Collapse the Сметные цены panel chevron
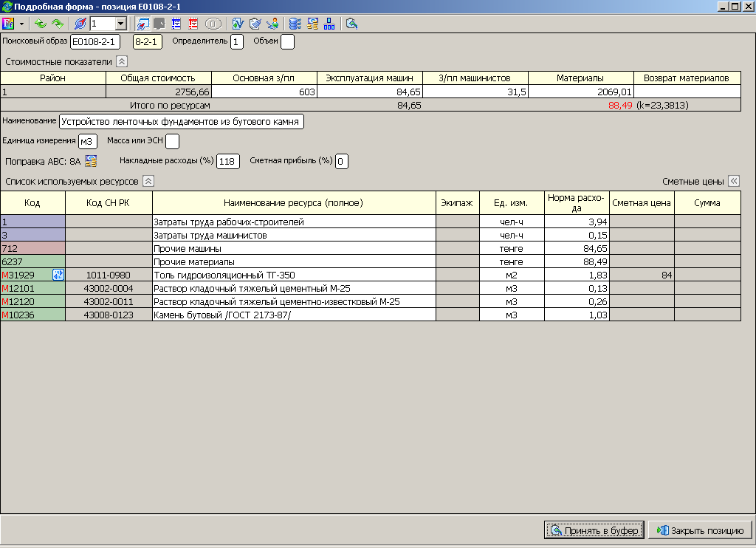 [734, 181]
